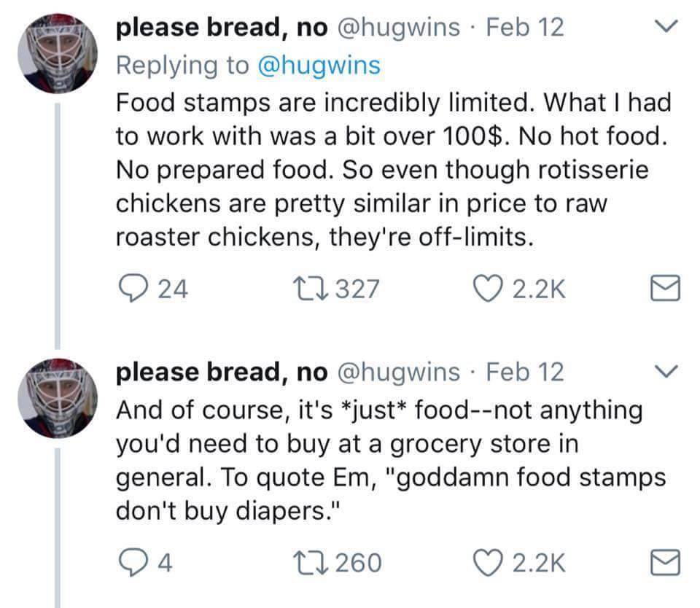
Task: Open 'please bread, no' name on first tweet
Action: tap(222, 28)
